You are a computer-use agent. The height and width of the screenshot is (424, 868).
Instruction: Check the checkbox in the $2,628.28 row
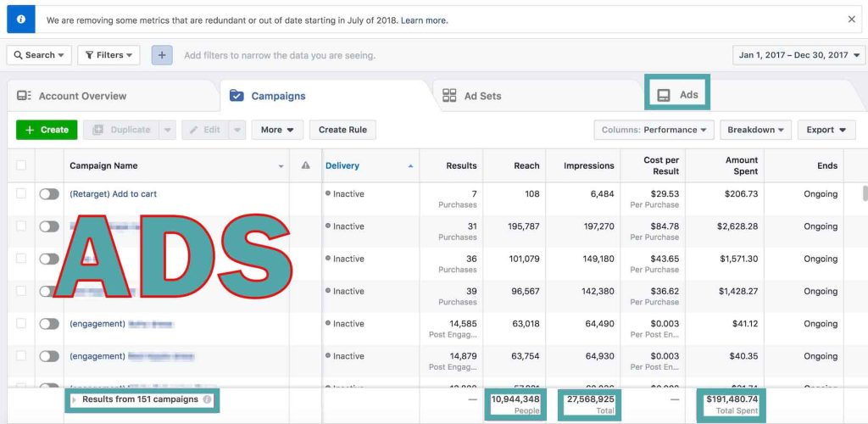coord(21,226)
